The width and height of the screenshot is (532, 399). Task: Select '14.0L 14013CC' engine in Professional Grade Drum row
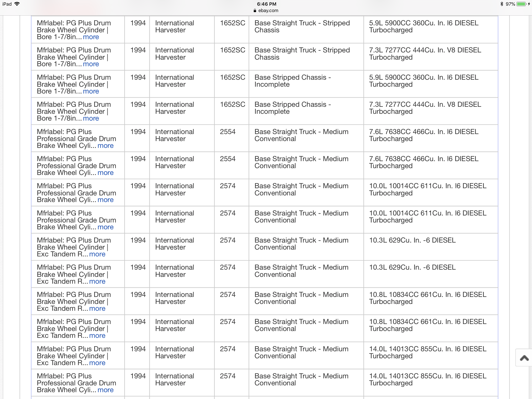(x=428, y=380)
